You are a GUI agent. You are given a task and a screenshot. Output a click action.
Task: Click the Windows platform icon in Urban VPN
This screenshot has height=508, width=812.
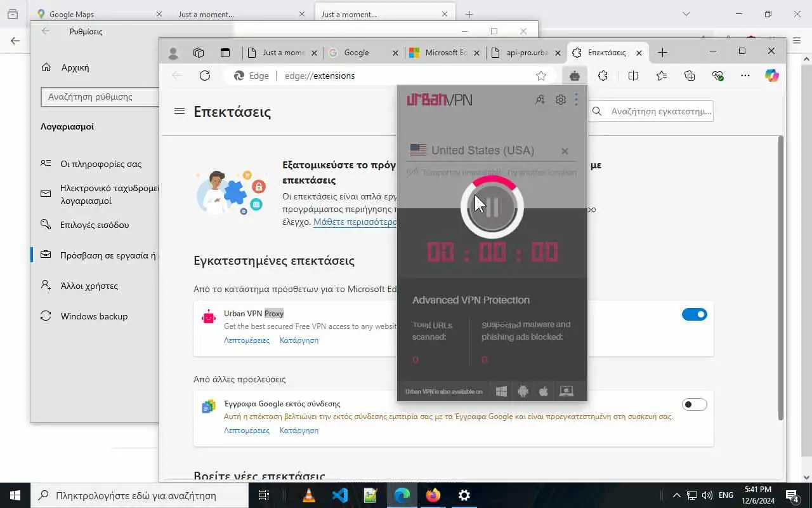(x=501, y=391)
